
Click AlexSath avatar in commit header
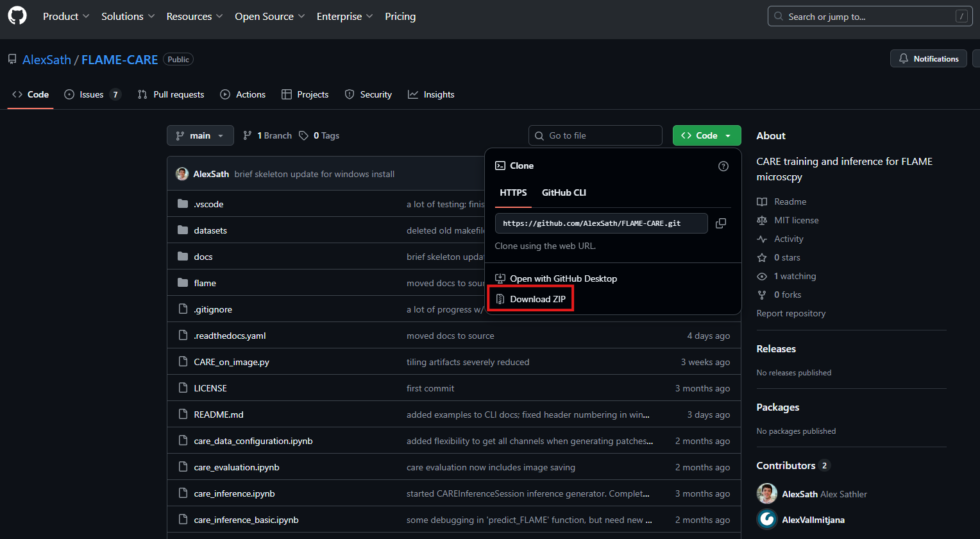pyautogui.click(x=182, y=174)
